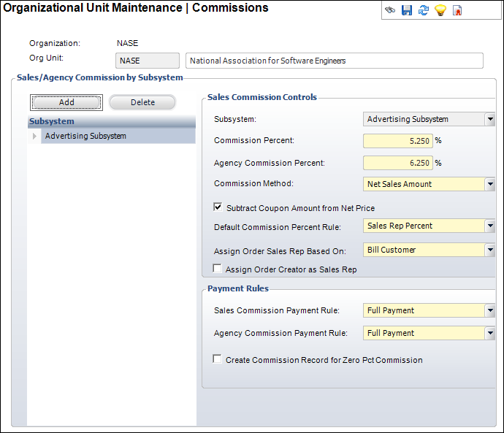The image size is (504, 433).
Task: Save with the blue floppy disk icon
Action: [407, 10]
